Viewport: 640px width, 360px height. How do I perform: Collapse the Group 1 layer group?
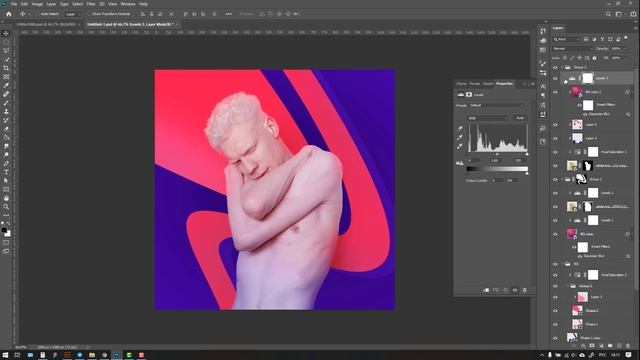point(562,179)
